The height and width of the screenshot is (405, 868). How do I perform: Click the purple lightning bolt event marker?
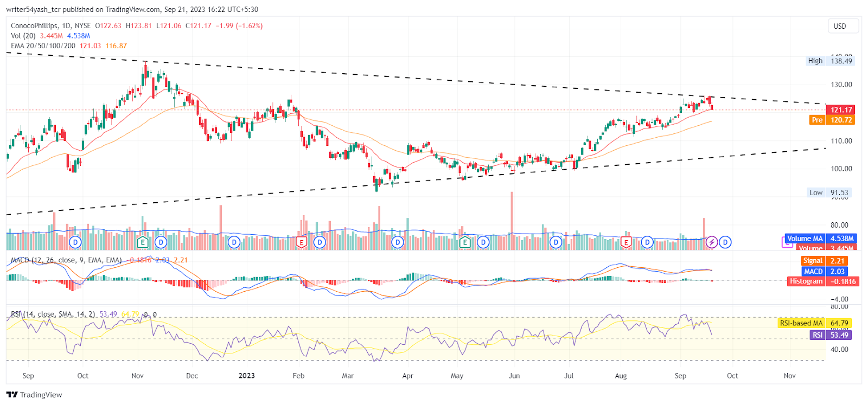(x=711, y=242)
